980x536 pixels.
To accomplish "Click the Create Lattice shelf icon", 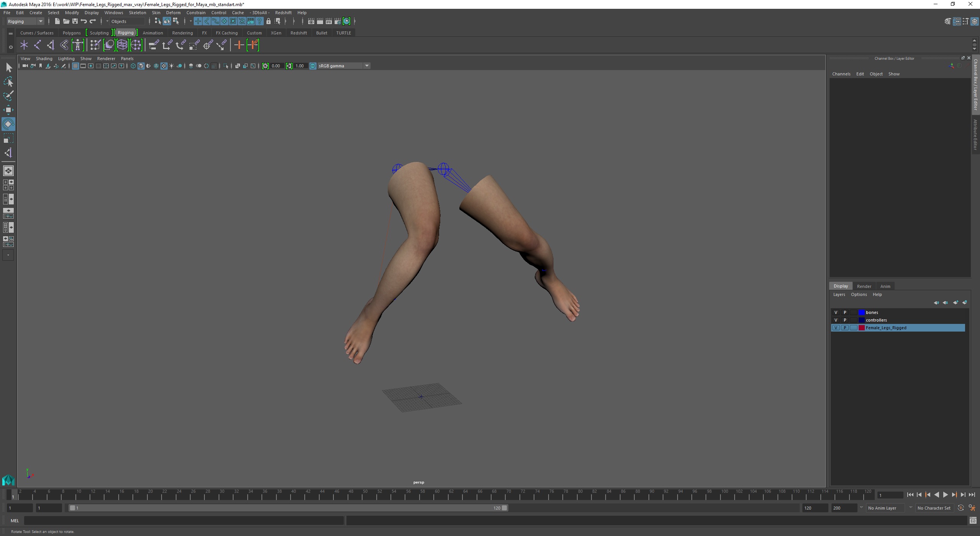I will click(x=122, y=45).
